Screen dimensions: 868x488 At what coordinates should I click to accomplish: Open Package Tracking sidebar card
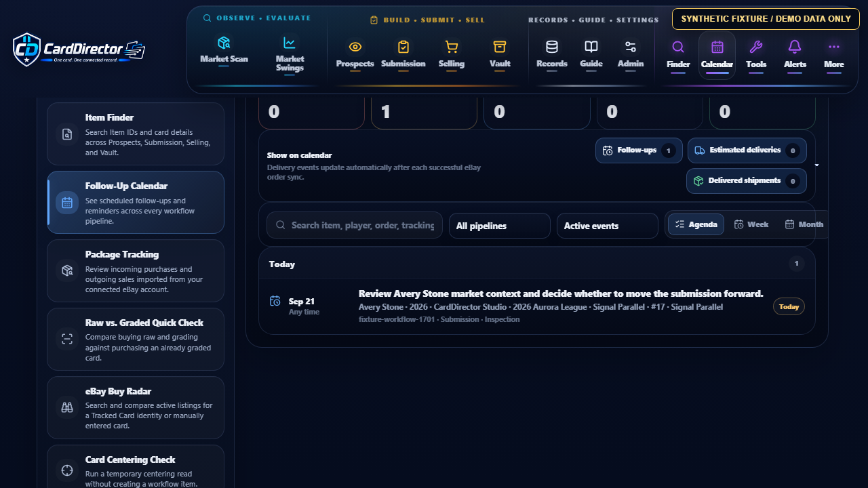pos(136,270)
